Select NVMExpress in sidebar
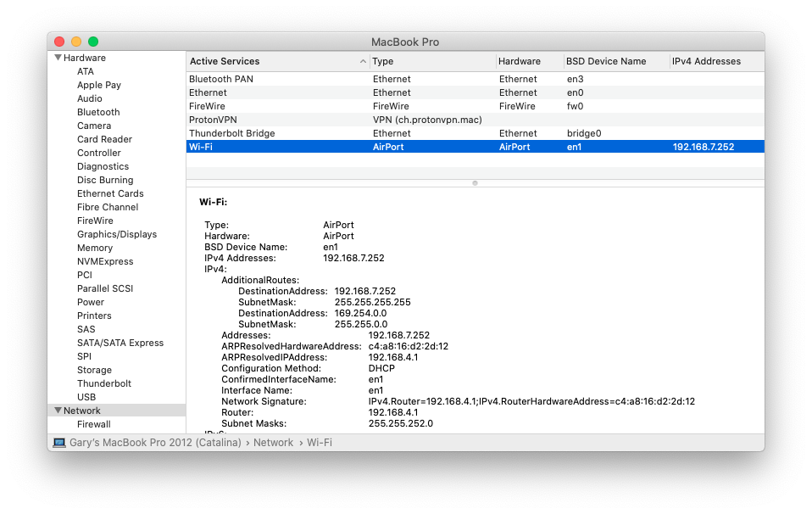Screen dimensions: 812x514 (105, 261)
